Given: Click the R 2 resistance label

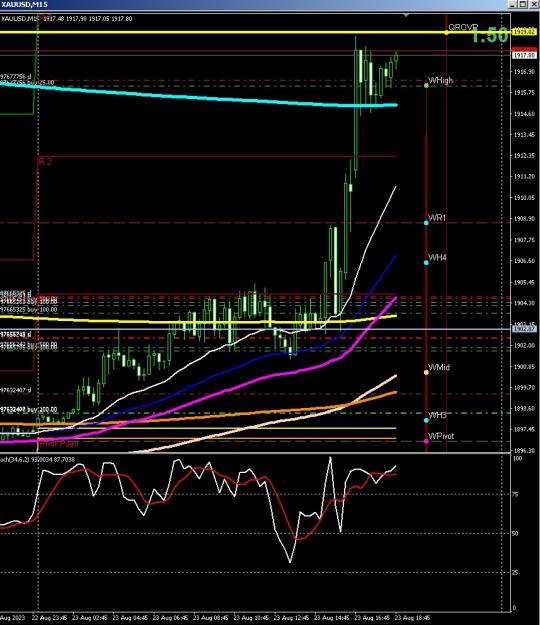Looking at the screenshot, I should tap(45, 162).
